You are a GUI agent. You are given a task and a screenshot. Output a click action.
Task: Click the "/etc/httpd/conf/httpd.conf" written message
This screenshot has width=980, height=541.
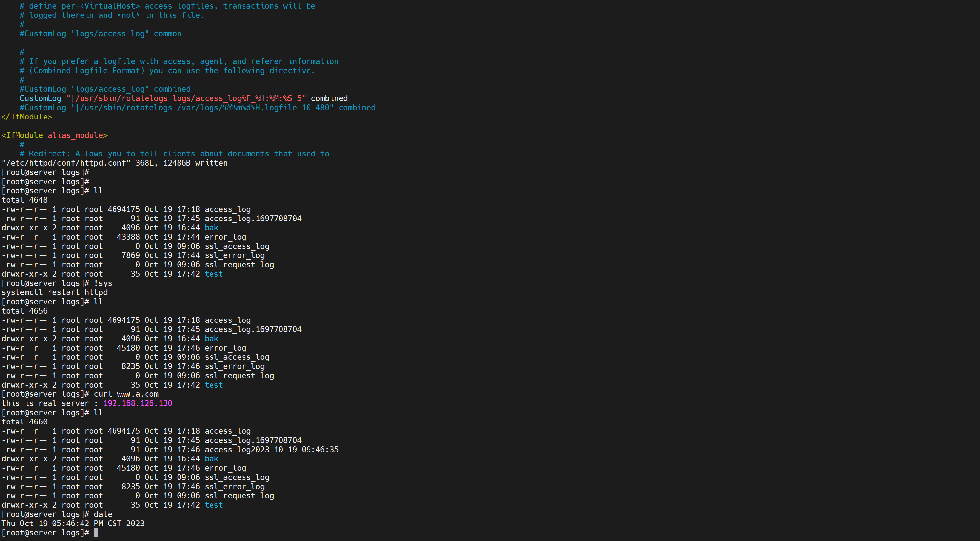[114, 163]
